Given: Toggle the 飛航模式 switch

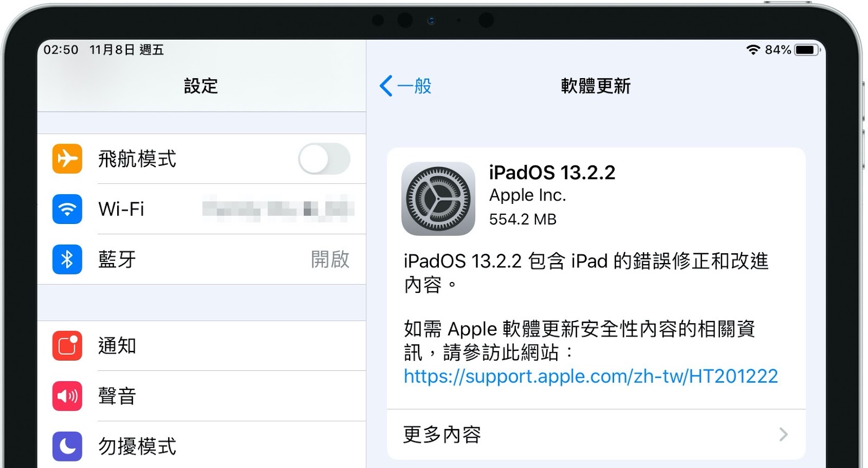Looking at the screenshot, I should 324,159.
